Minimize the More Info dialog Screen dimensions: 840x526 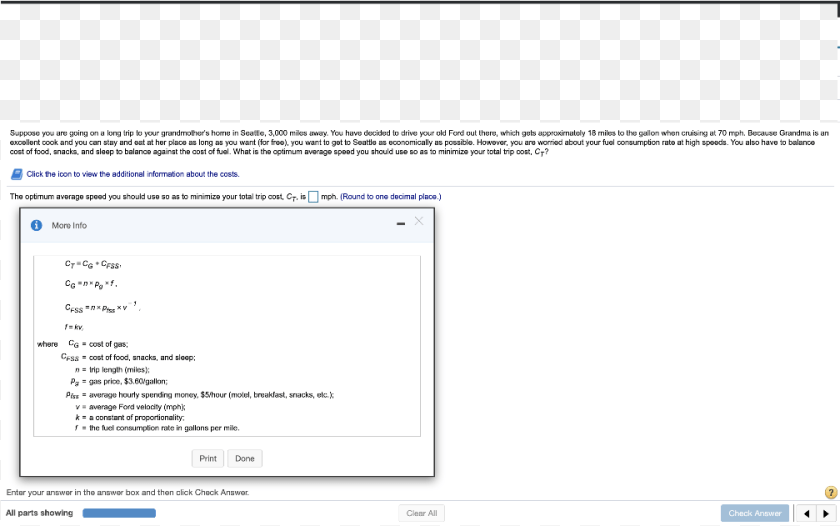click(401, 224)
